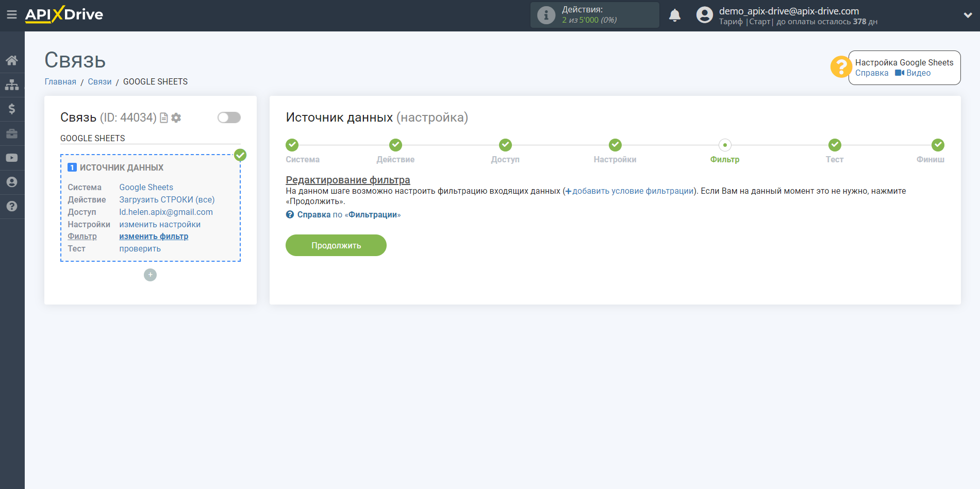Open the briefcase sidebar icon

(12, 133)
